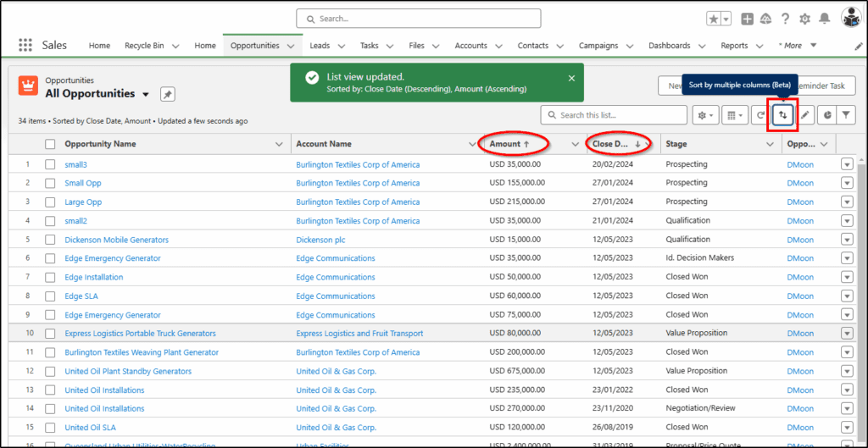
Task: Check the Edge SLA row checkbox
Action: 50,296
